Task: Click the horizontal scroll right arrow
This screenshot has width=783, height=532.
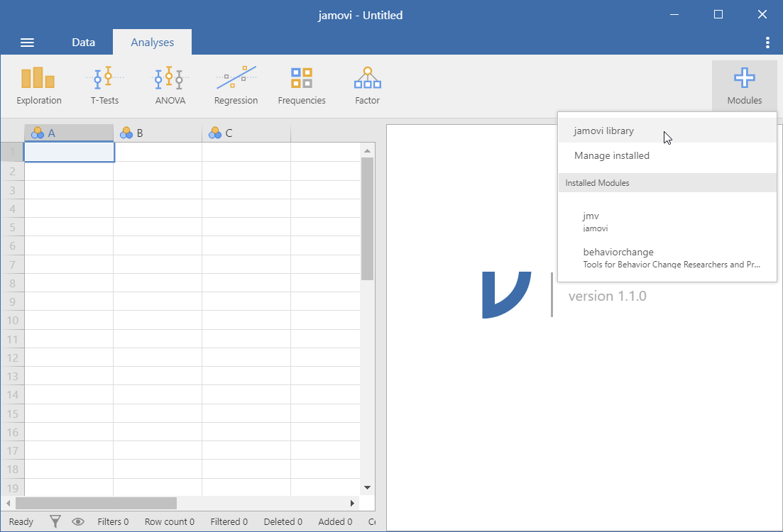Action: pyautogui.click(x=352, y=503)
